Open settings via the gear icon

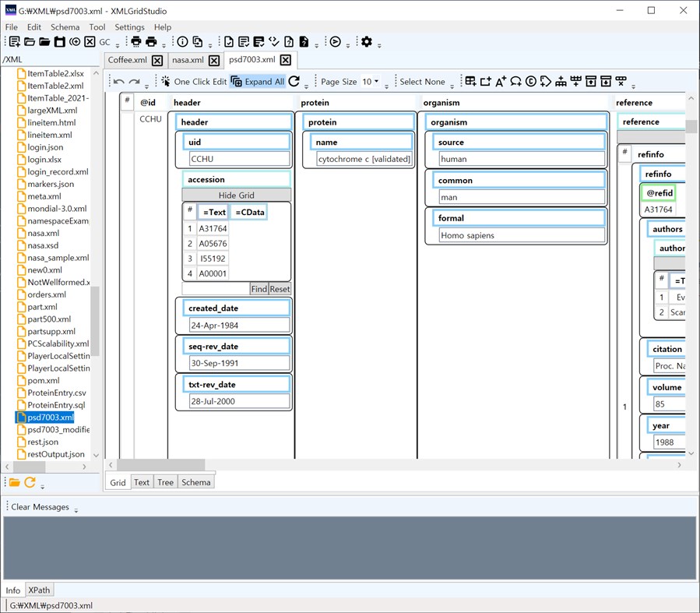(367, 42)
